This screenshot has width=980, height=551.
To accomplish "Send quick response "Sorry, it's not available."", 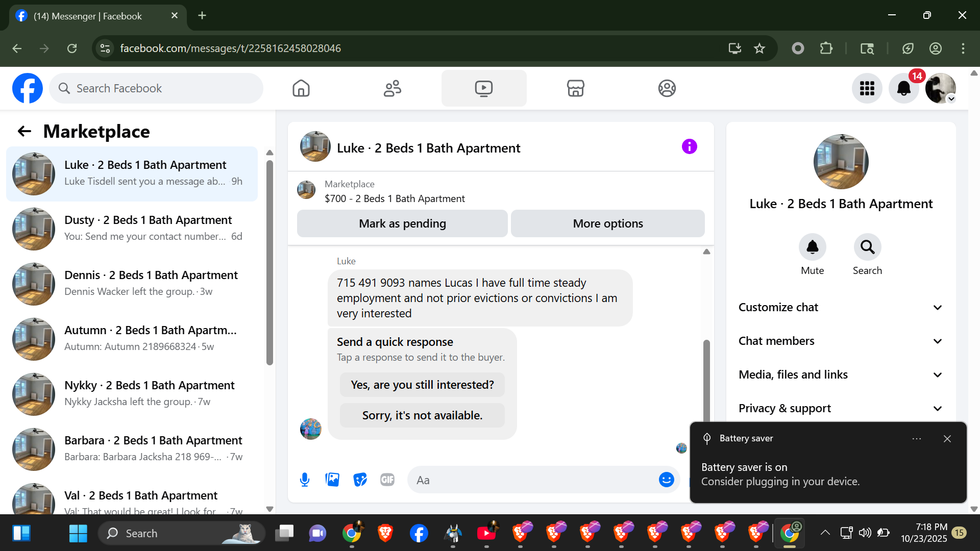I will pyautogui.click(x=422, y=415).
